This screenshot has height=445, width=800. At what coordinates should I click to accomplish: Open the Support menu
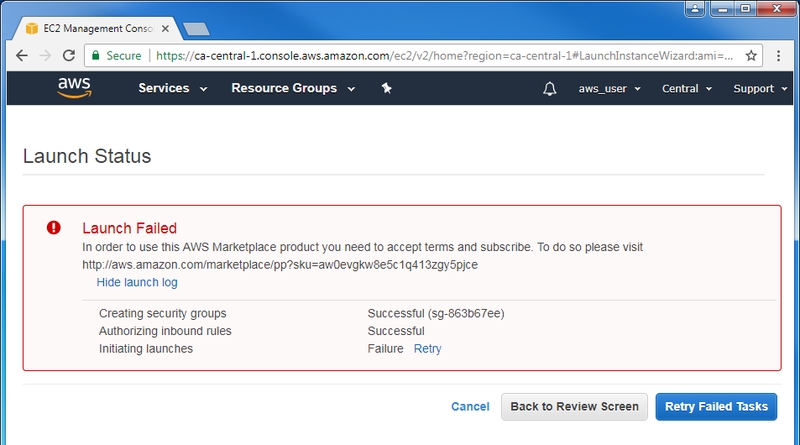(760, 89)
